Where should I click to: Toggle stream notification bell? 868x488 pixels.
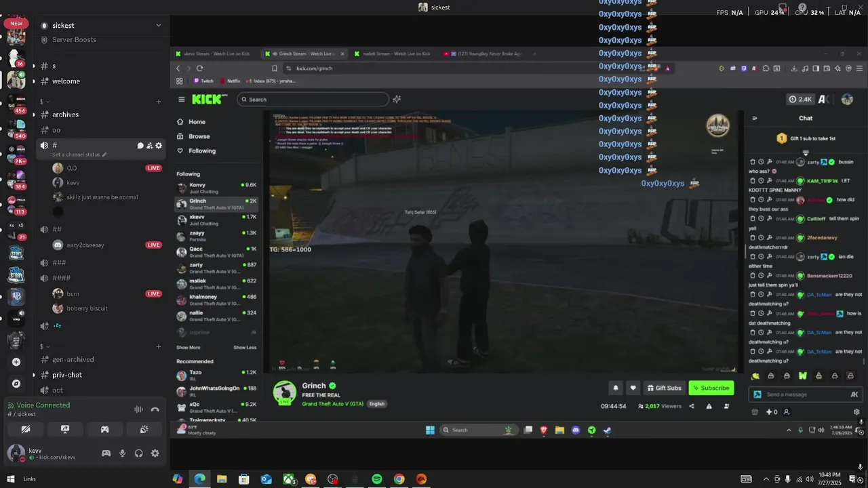616,388
